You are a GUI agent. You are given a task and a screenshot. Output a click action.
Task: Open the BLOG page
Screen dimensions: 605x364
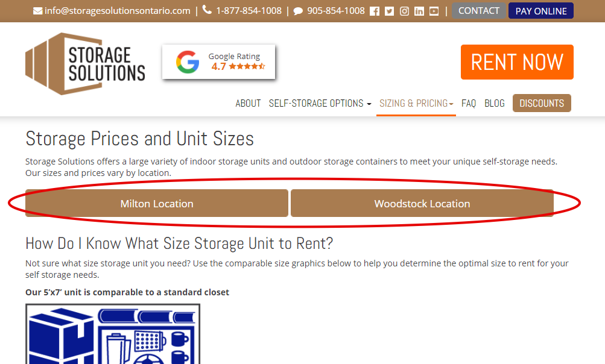coord(494,103)
